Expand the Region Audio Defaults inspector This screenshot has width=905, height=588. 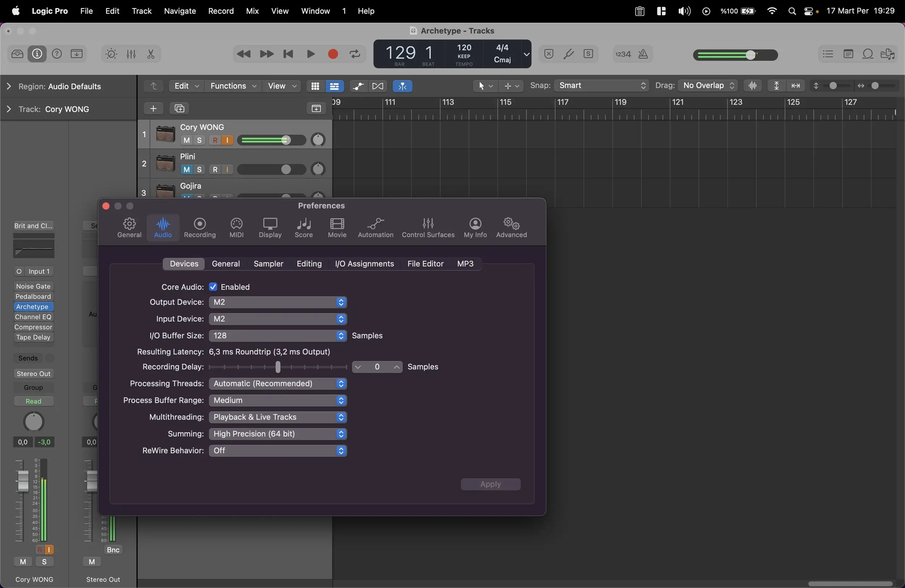coord(9,86)
